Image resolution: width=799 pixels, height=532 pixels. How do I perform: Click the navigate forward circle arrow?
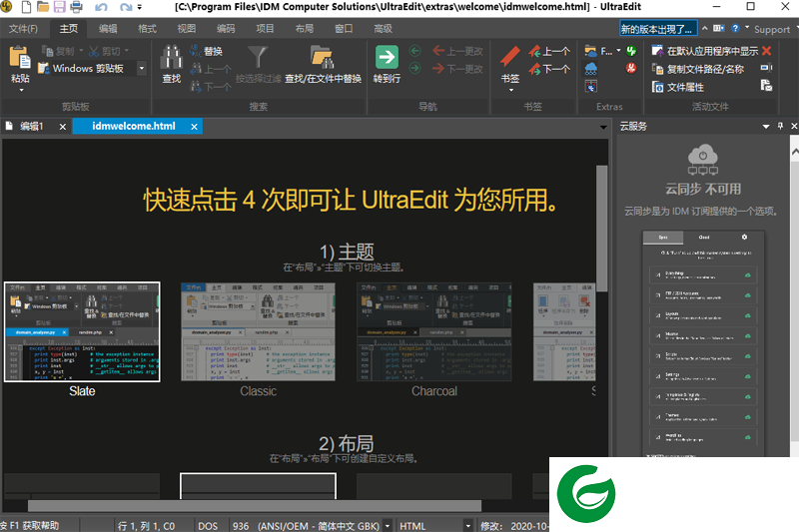415,68
